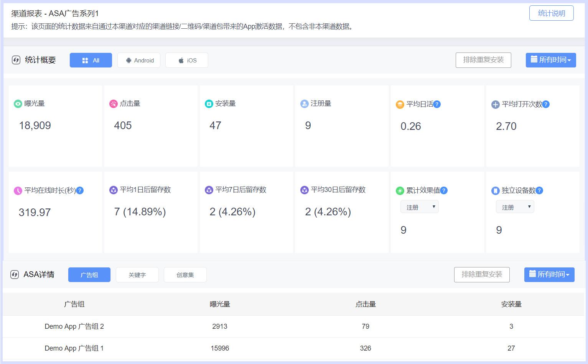Open the 独立设备数 注册 dropdown

click(515, 207)
